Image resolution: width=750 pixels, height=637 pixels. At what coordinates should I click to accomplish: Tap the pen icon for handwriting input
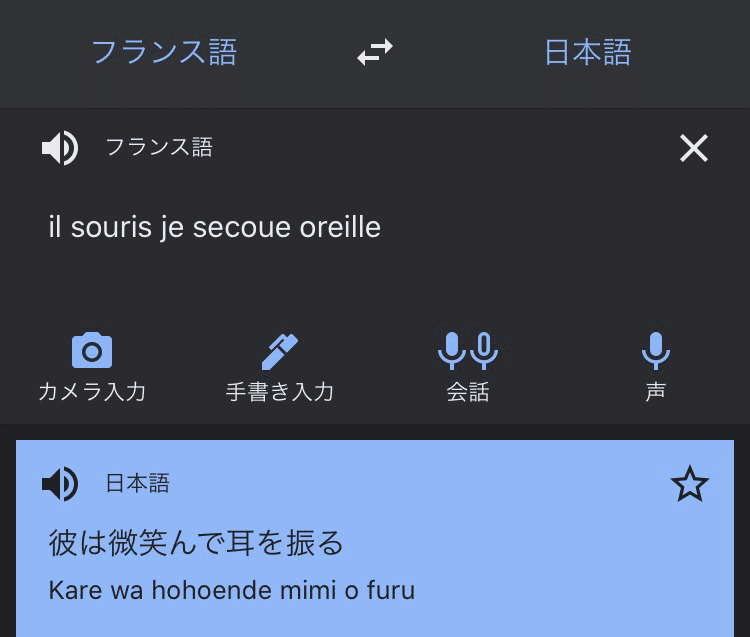coord(279,351)
